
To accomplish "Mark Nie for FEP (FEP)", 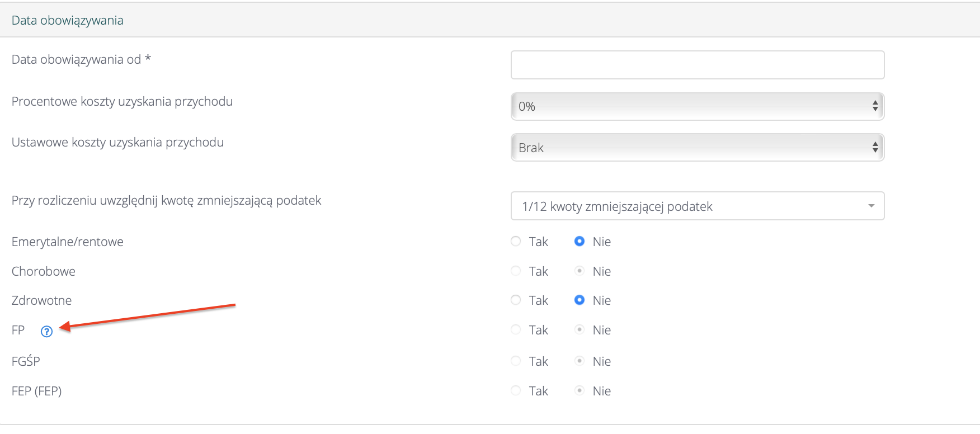I will [579, 391].
